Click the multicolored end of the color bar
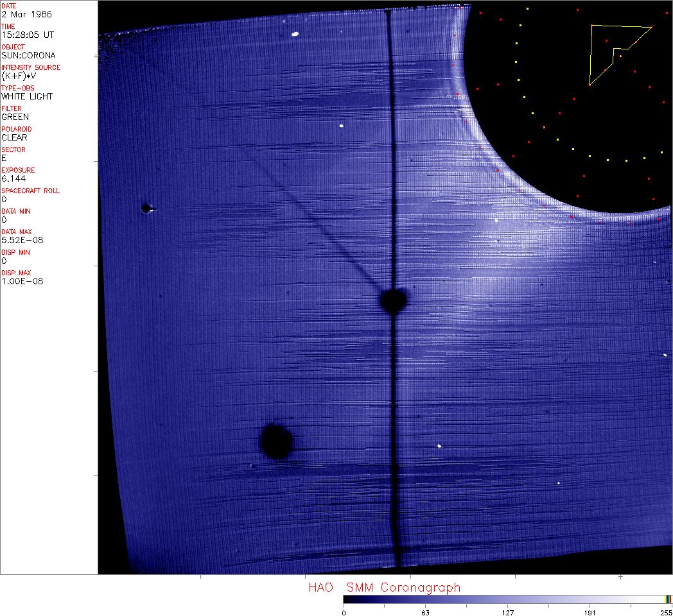 pos(668,599)
